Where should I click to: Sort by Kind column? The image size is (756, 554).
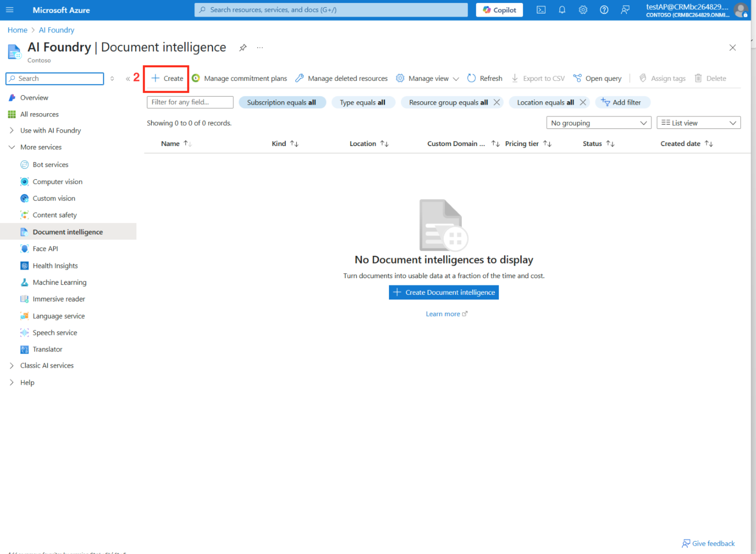pyautogui.click(x=285, y=144)
